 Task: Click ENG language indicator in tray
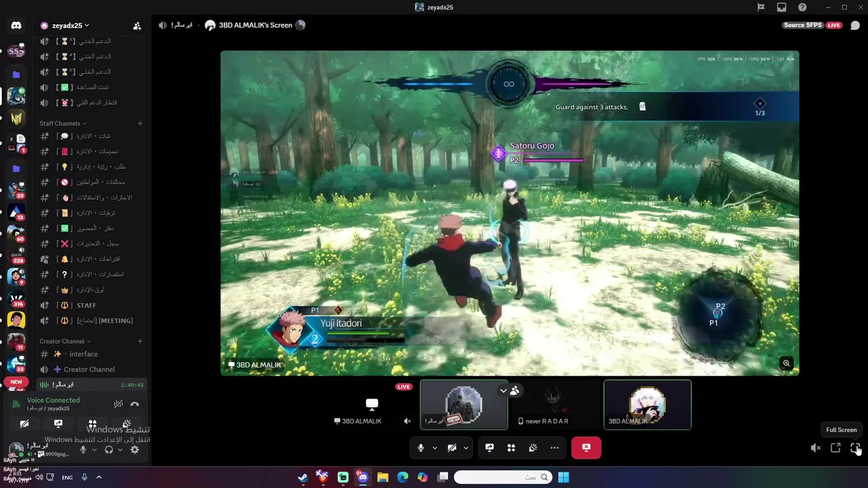(x=67, y=477)
